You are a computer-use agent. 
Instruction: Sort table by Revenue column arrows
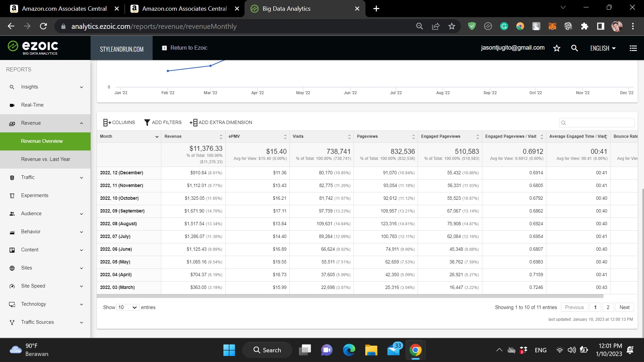[x=221, y=137]
